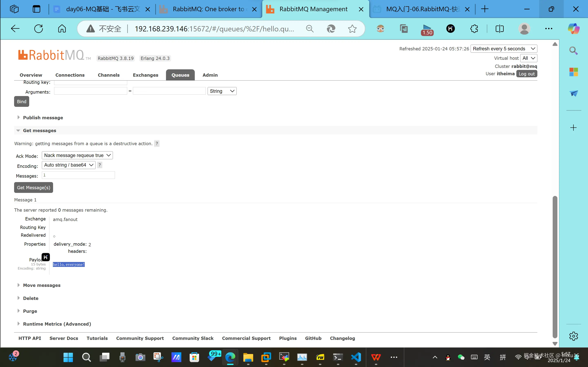Click the home page icon
588x367 pixels.
pyautogui.click(x=62, y=29)
